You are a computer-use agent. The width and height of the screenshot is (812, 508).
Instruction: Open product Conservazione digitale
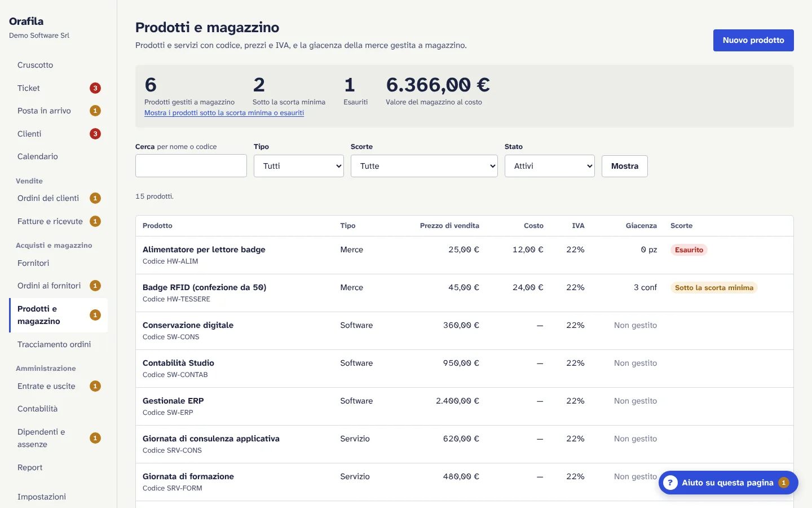(x=188, y=325)
